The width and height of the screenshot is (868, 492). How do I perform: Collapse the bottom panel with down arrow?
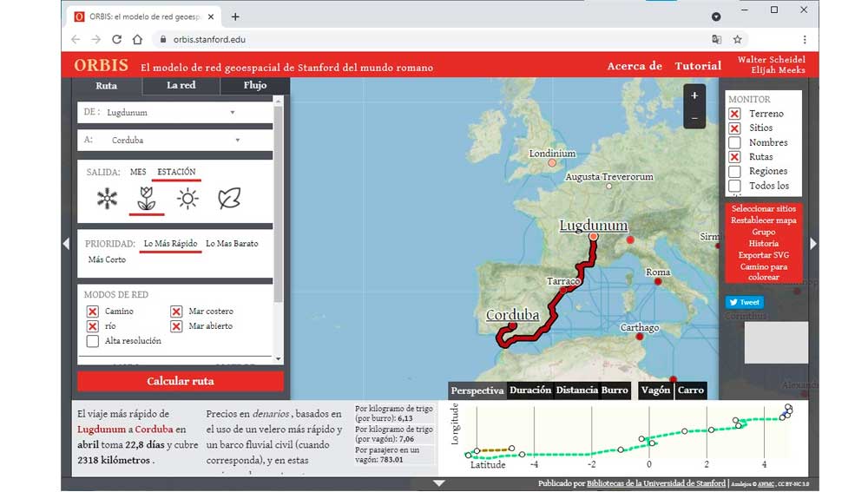[x=439, y=482]
